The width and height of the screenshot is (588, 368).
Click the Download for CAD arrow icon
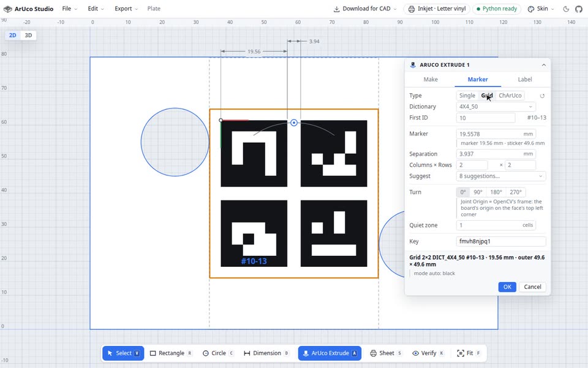(336, 9)
